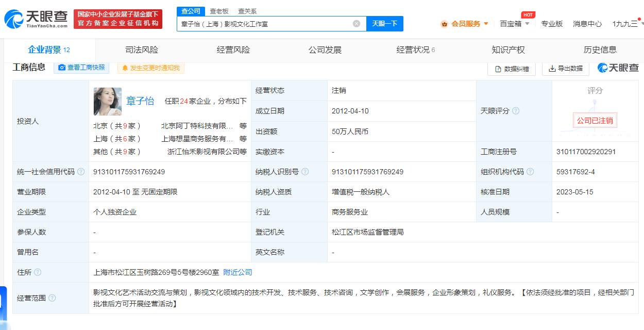Screen dimensions: 644x330
Task: Click help icon next to 住所
Action: click(x=38, y=272)
